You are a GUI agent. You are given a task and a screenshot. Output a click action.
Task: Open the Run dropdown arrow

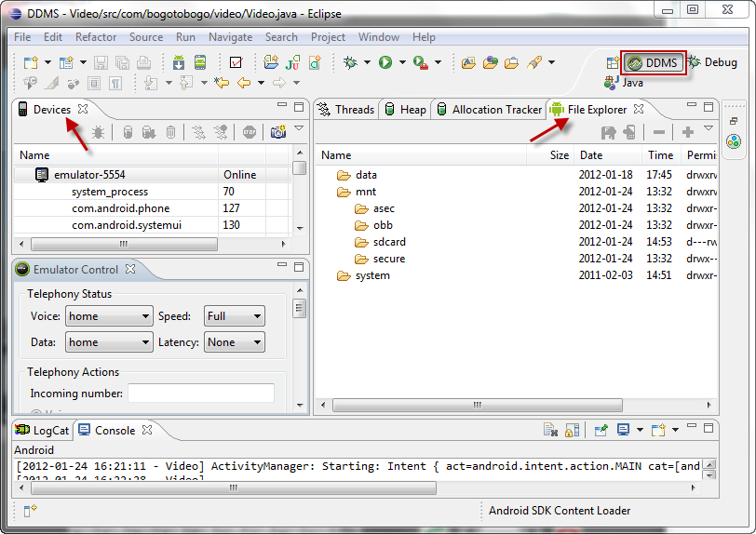tap(402, 62)
